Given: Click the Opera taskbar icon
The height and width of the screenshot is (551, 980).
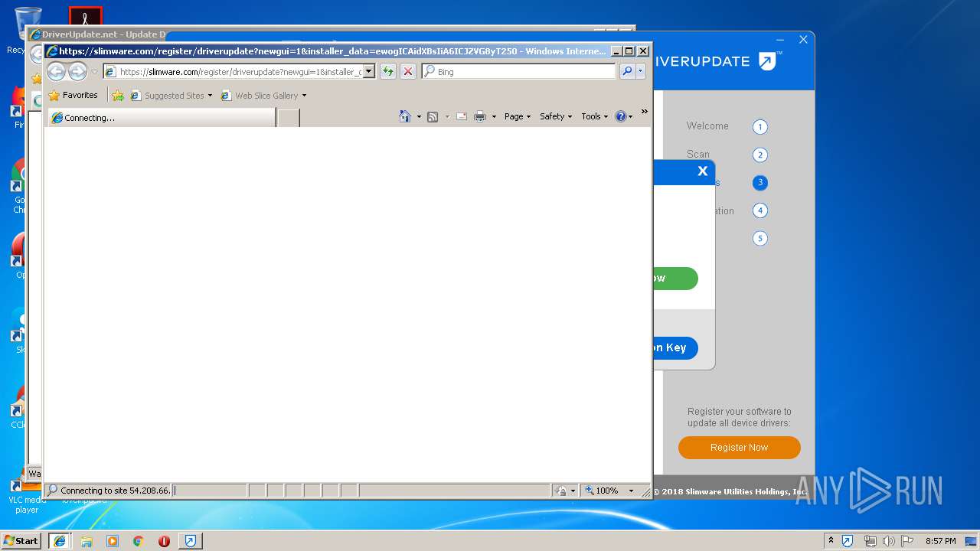Looking at the screenshot, I should click(x=164, y=541).
